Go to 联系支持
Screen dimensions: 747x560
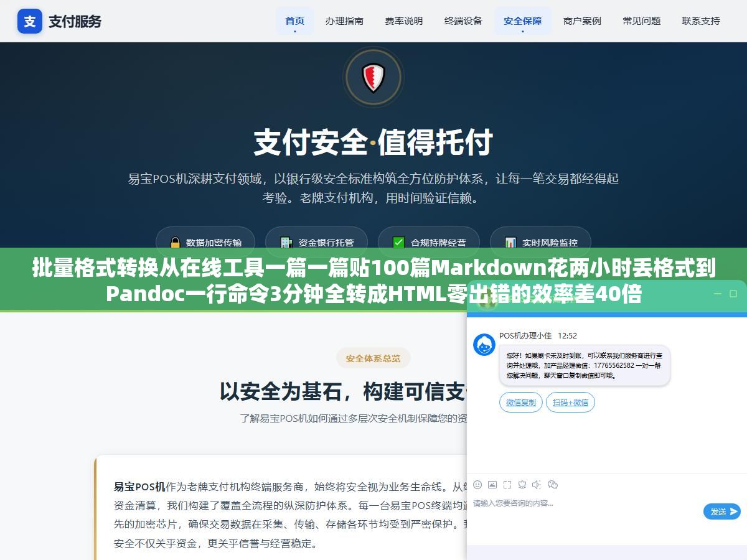tap(701, 21)
